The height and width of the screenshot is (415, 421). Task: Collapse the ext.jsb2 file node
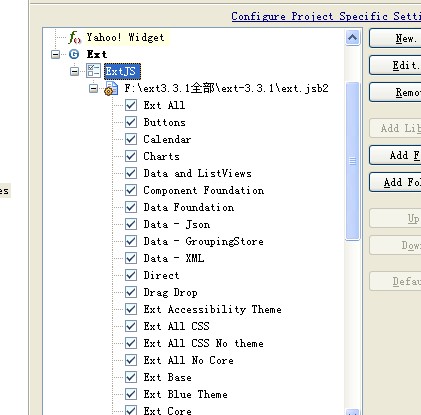[x=94, y=88]
